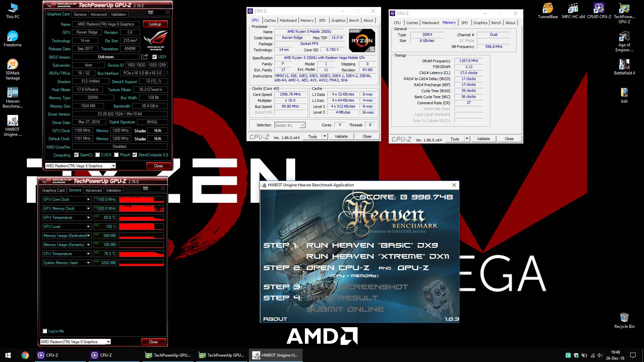Screen dimensions: 644x362
Task: Open hamburger menu in GPU-Z Sensors window
Action: tap(163, 188)
